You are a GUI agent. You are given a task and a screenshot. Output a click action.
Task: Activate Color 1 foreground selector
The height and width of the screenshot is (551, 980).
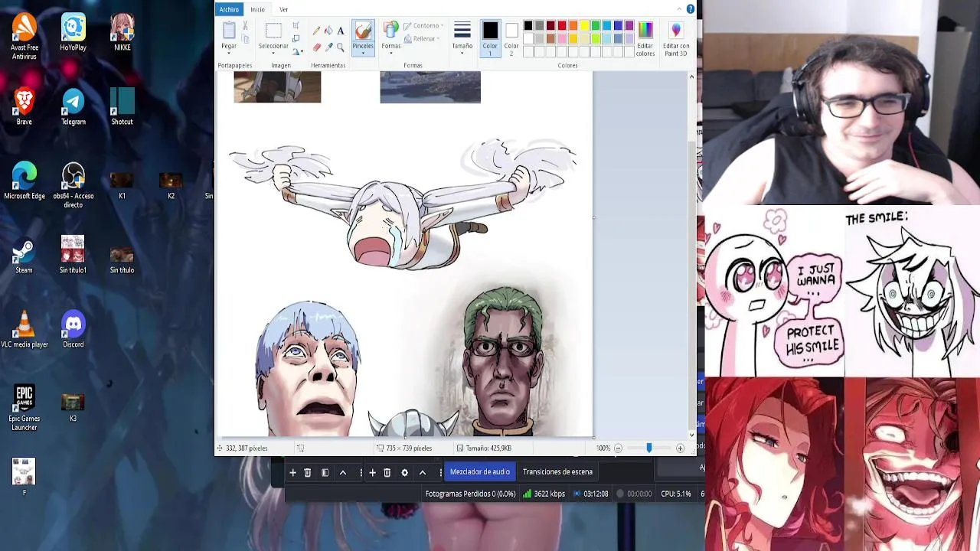pos(490,38)
